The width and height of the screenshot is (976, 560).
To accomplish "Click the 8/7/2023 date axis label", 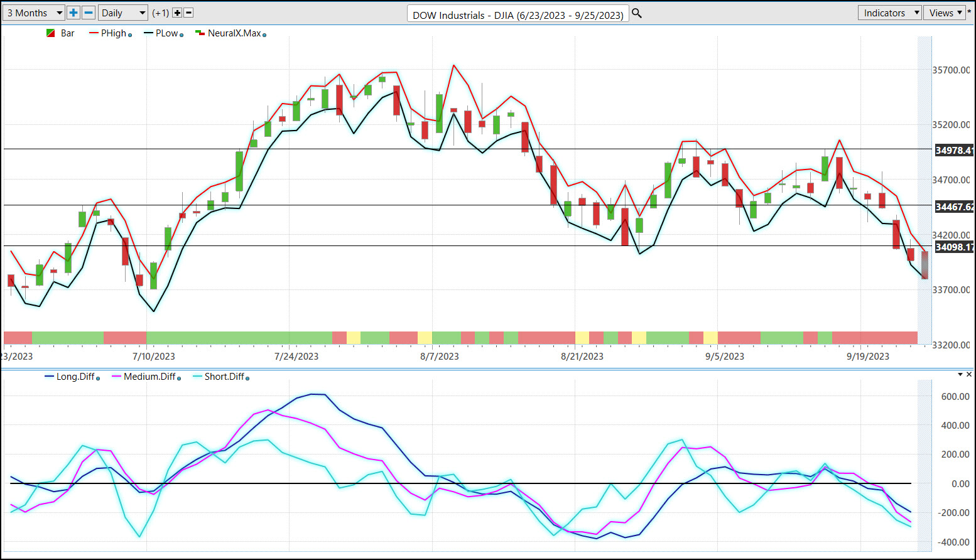I will pyautogui.click(x=440, y=357).
